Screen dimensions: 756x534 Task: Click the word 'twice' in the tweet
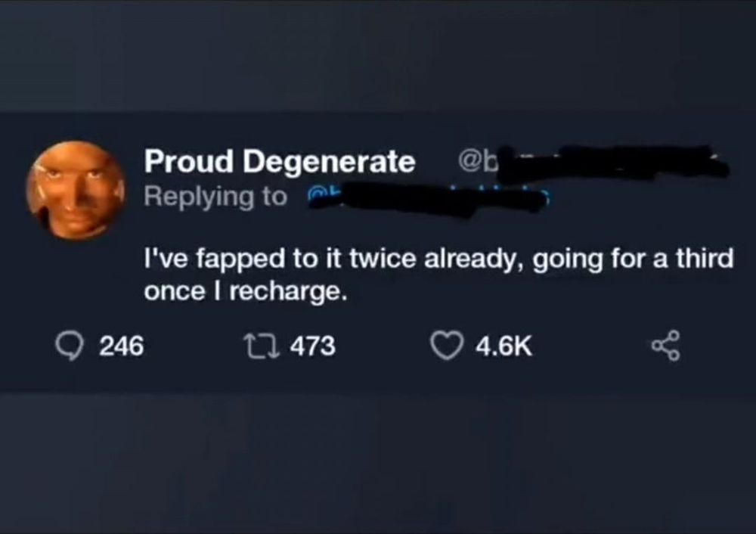(375, 259)
